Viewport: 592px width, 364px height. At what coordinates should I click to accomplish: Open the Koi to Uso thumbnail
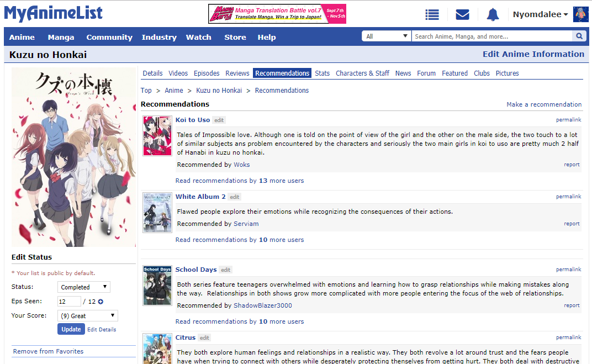point(157,135)
